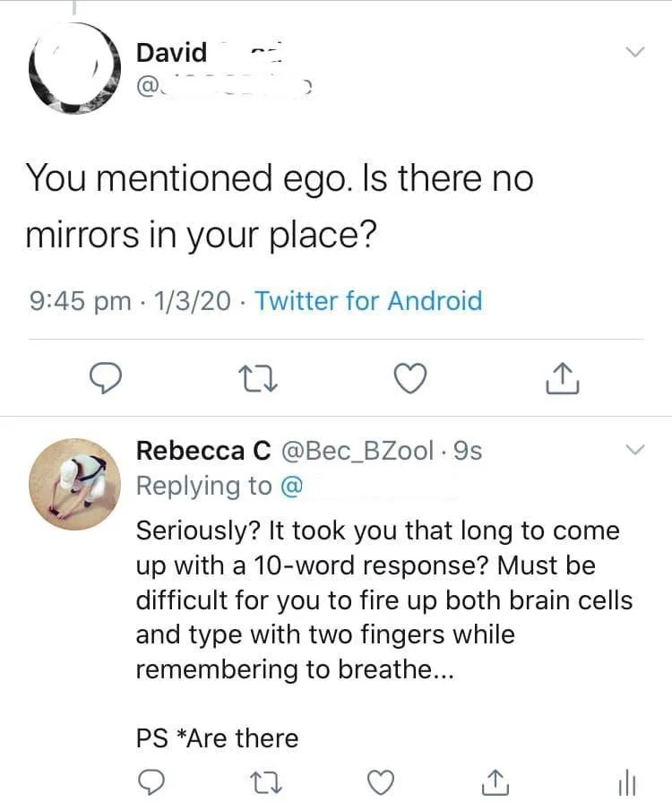
Task: Open Twitter for Android source link
Action: click(x=369, y=301)
